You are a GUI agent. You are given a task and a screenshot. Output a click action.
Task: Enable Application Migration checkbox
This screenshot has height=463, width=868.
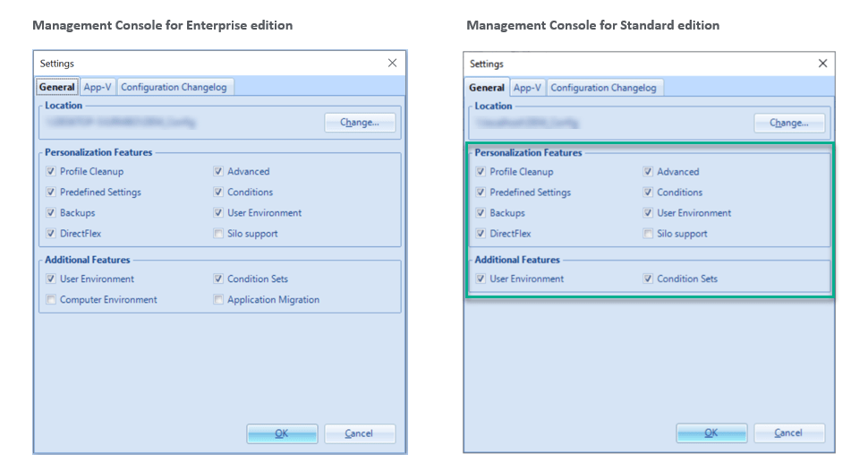pyautogui.click(x=219, y=300)
